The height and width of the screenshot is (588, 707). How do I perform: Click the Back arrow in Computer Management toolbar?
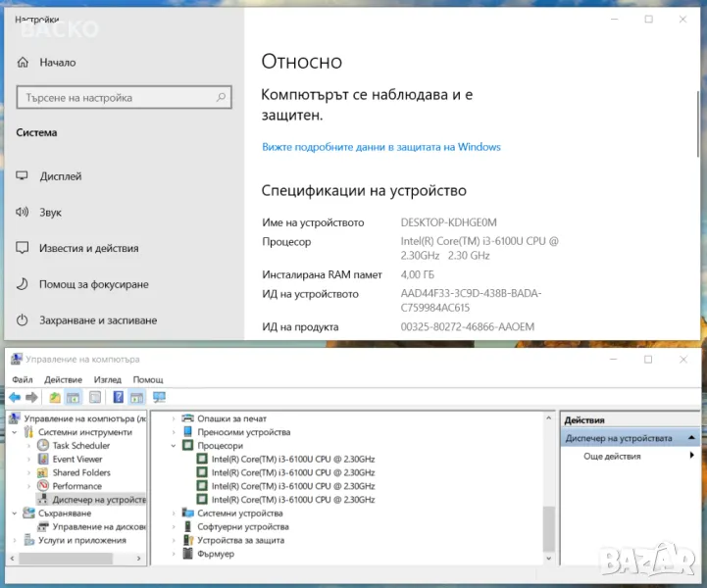coord(15,397)
